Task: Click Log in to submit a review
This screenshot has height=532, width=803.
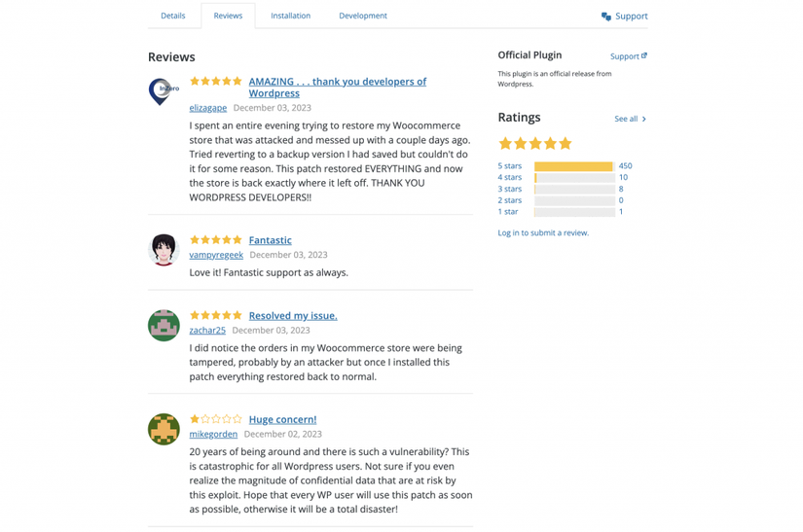Action: 543,233
